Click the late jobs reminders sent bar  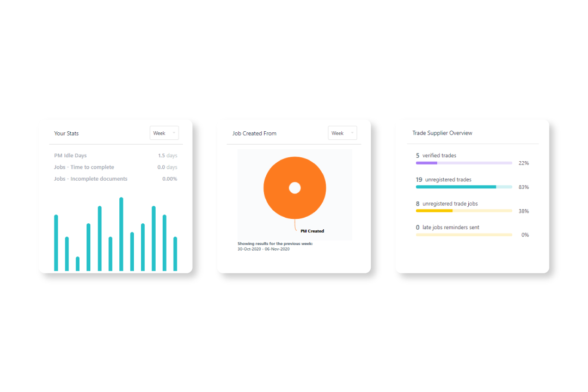pos(464,235)
